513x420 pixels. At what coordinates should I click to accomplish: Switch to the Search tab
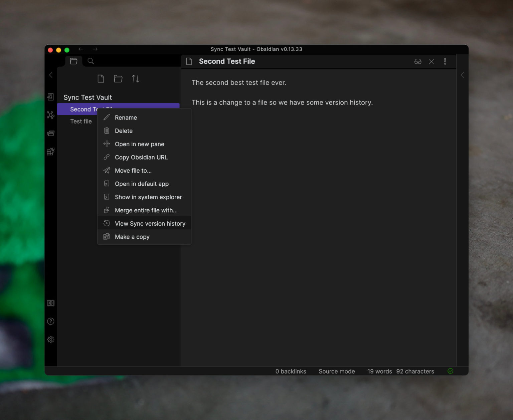pos(90,61)
